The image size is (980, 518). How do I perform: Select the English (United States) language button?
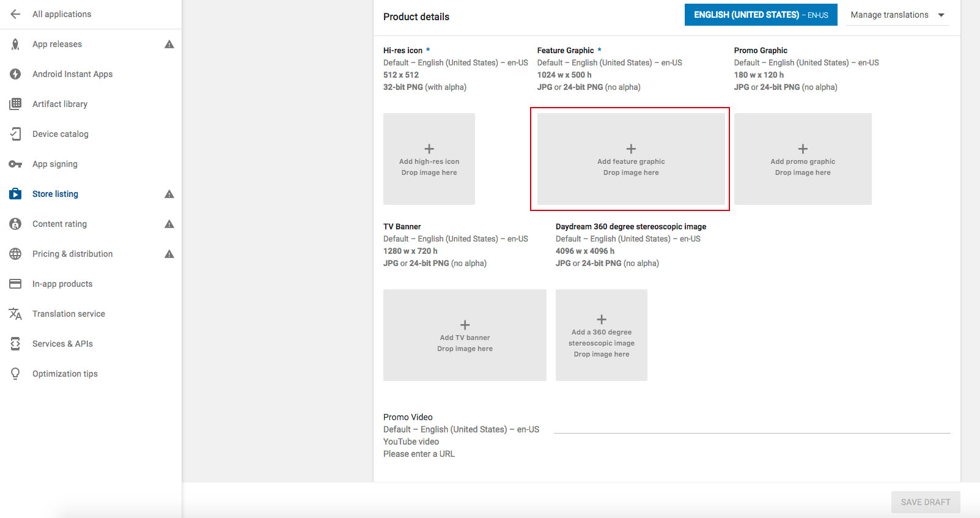tap(761, 15)
